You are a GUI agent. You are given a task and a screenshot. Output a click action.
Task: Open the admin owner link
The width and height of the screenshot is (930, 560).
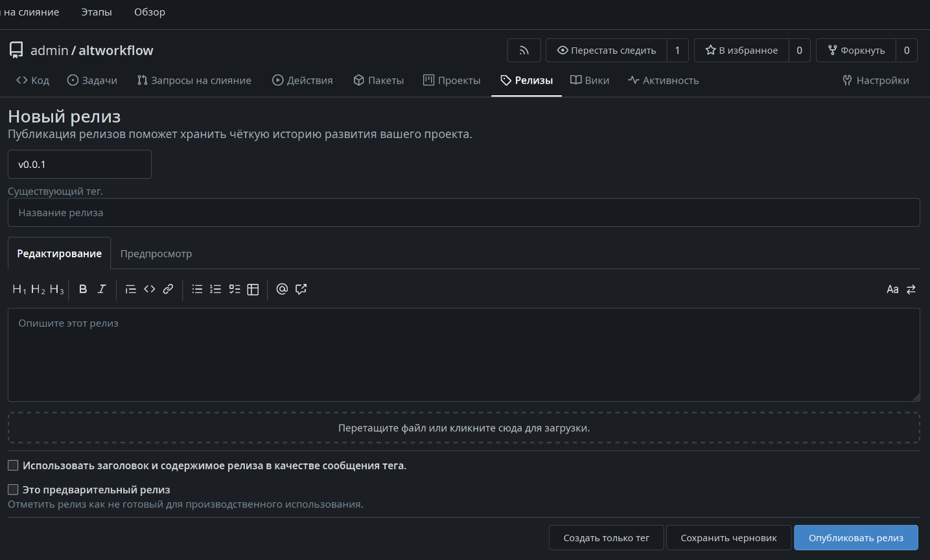click(49, 51)
